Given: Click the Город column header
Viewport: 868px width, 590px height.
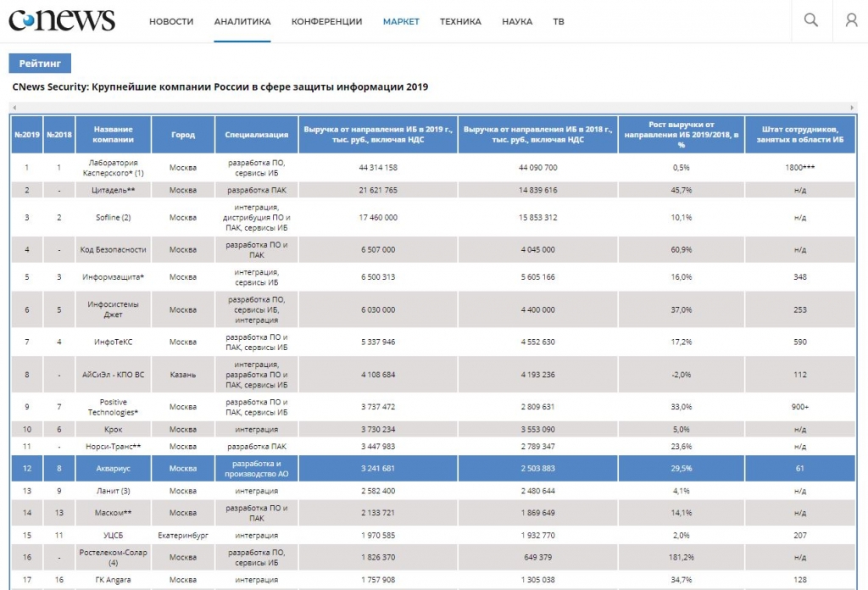Looking at the screenshot, I should click(183, 135).
